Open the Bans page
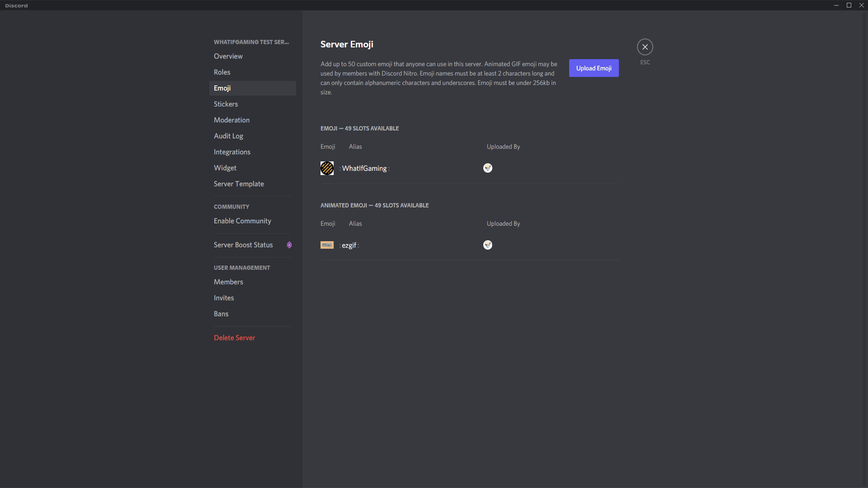The width and height of the screenshot is (868, 488). (x=252, y=314)
